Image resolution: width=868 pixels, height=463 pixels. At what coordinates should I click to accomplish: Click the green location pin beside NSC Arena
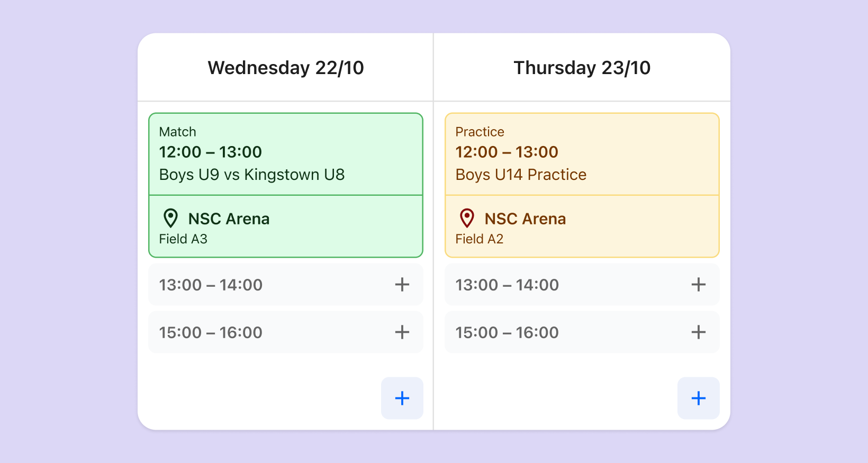[x=170, y=218]
